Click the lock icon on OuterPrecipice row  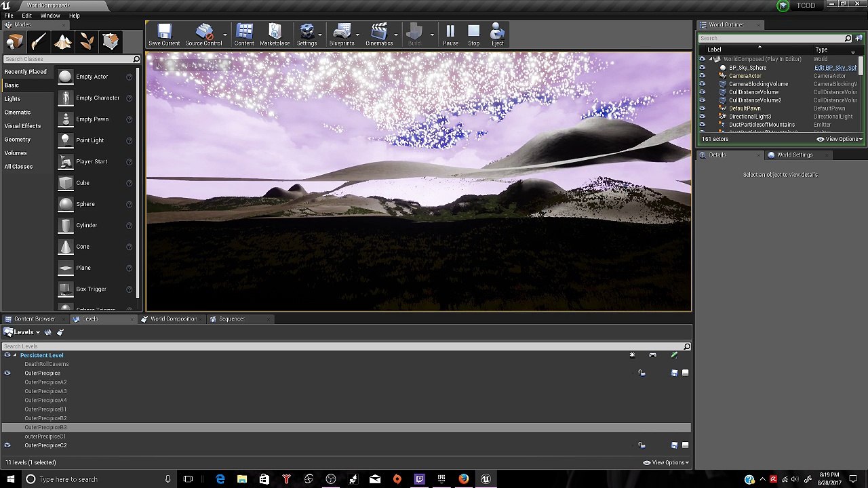pos(642,373)
